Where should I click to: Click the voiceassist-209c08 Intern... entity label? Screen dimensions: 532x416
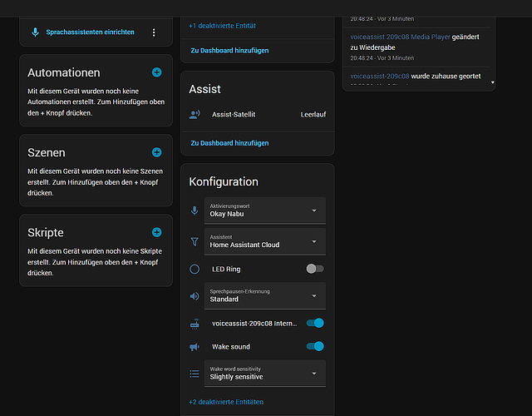click(x=254, y=324)
